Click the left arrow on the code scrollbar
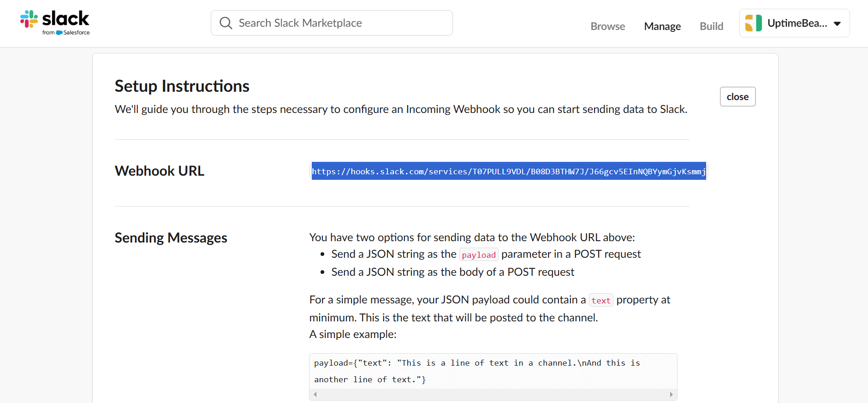The height and width of the screenshot is (403, 868). (315, 394)
